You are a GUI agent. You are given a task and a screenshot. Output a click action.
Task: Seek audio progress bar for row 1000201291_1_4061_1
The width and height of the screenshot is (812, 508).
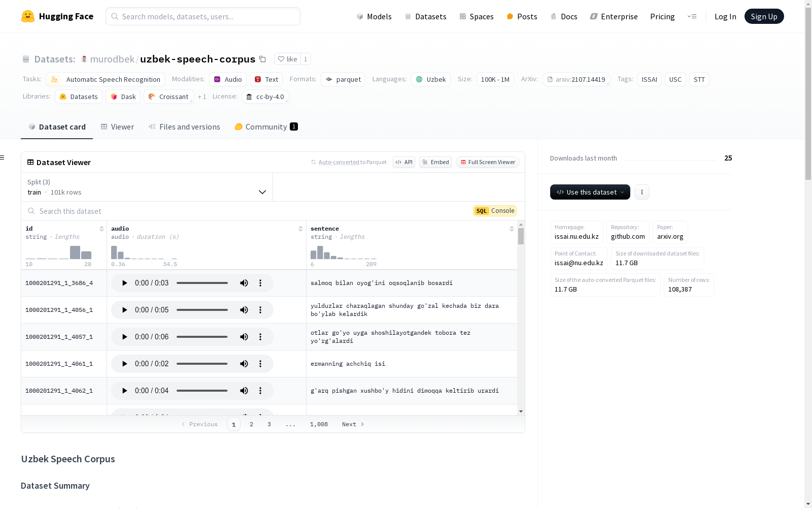[202, 364]
